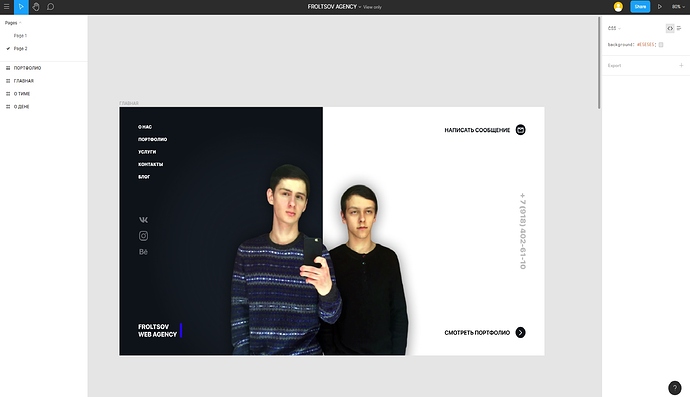The height and width of the screenshot is (397, 690).
Task: Open the CSS language dropdown
Action: click(x=614, y=28)
